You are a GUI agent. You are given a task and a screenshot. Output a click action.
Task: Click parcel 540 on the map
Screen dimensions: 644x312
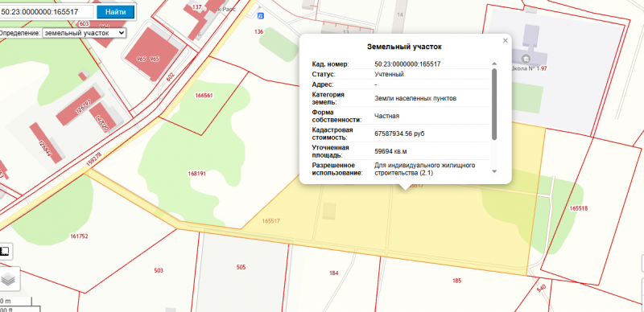coord(541,289)
